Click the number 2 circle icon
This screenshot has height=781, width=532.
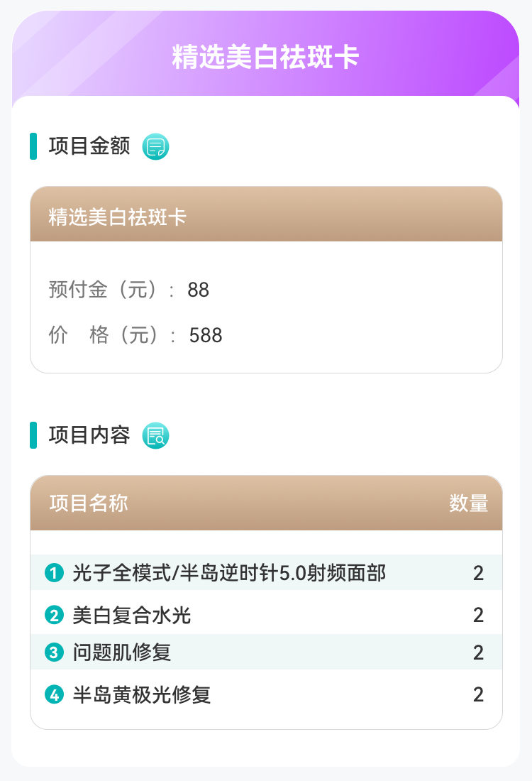pos(54,615)
